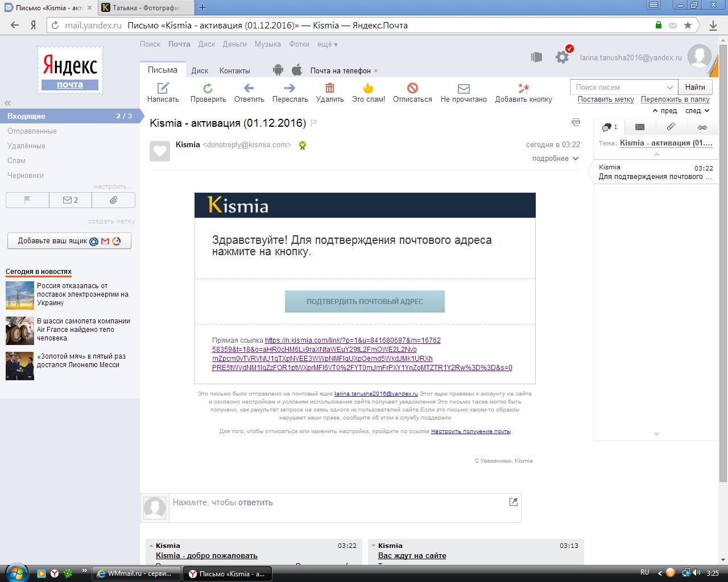
Task: Close the Почта на телефон promo
Action: 376,71
